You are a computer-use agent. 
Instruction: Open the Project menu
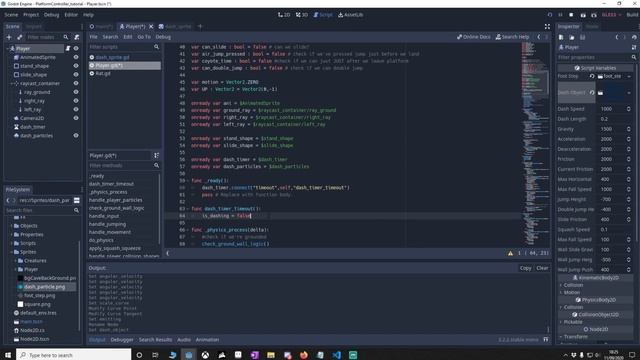tap(31, 15)
